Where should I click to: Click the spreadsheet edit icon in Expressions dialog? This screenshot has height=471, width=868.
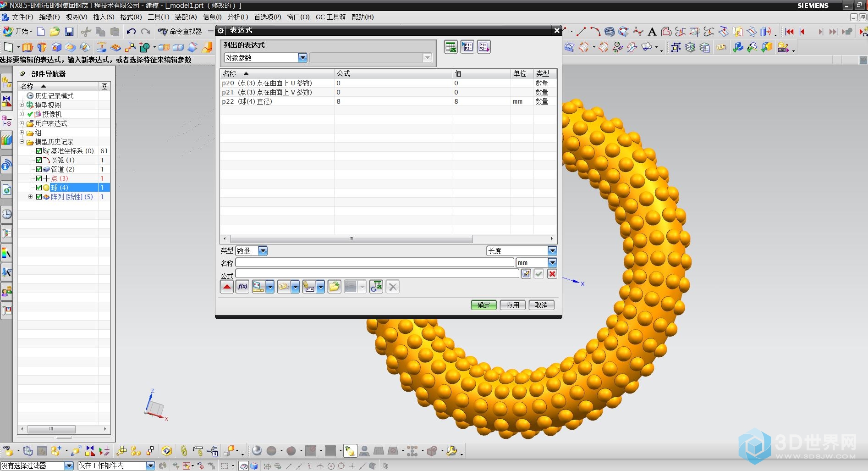click(x=451, y=47)
